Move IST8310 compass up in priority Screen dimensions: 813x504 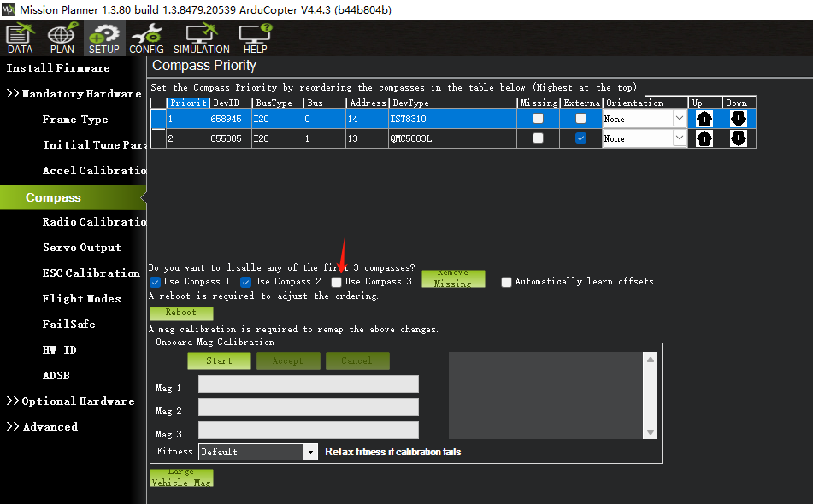click(x=704, y=119)
